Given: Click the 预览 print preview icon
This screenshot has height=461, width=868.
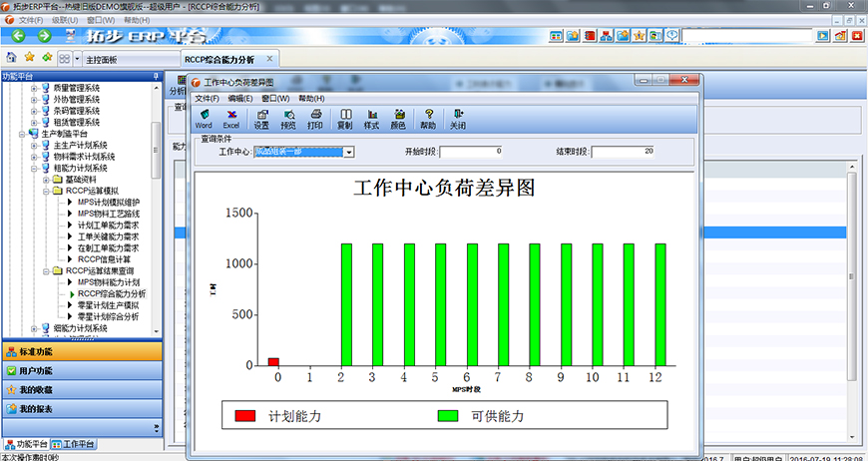Looking at the screenshot, I should [x=288, y=119].
